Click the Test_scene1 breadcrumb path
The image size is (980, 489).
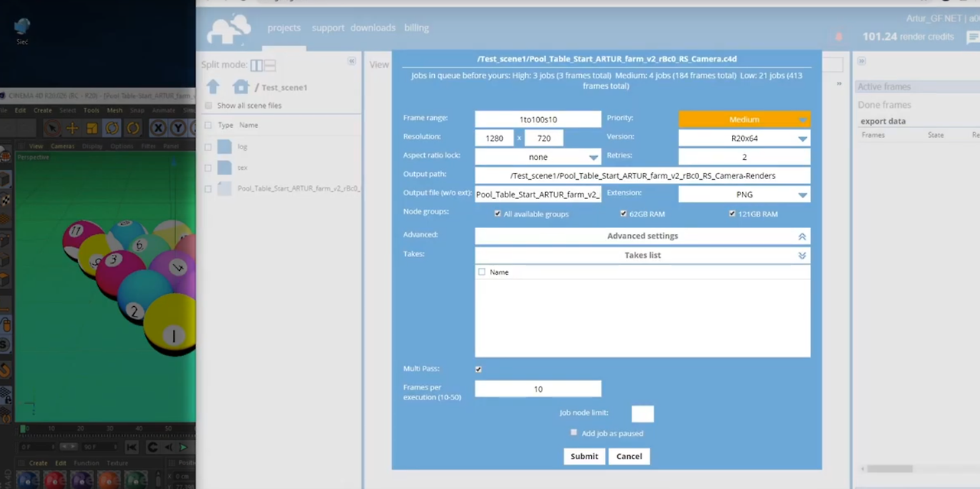pos(284,87)
